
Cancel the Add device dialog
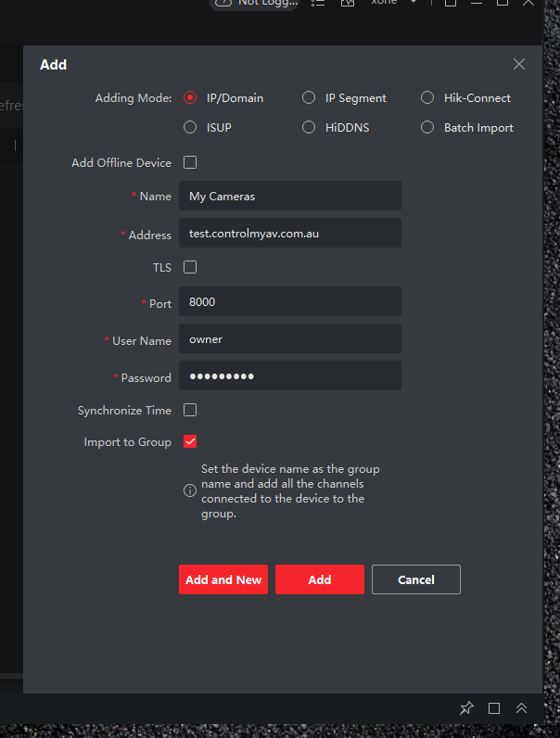click(416, 579)
